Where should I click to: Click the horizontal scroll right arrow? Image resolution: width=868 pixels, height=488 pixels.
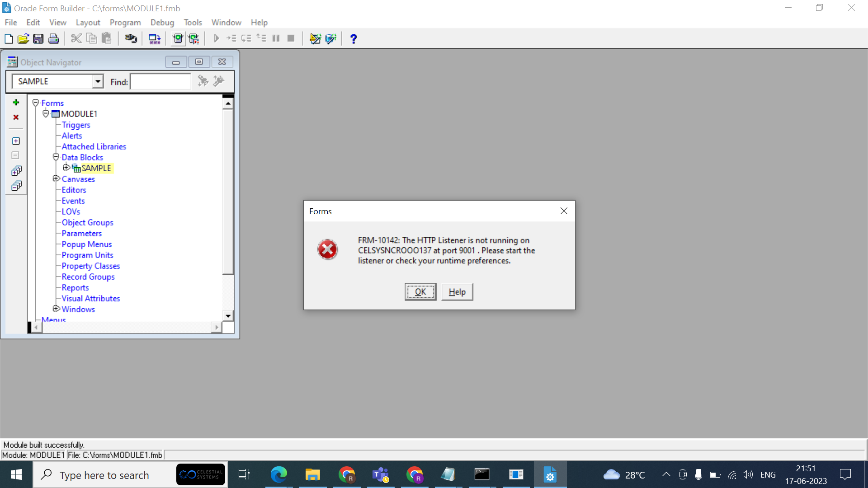(x=217, y=327)
